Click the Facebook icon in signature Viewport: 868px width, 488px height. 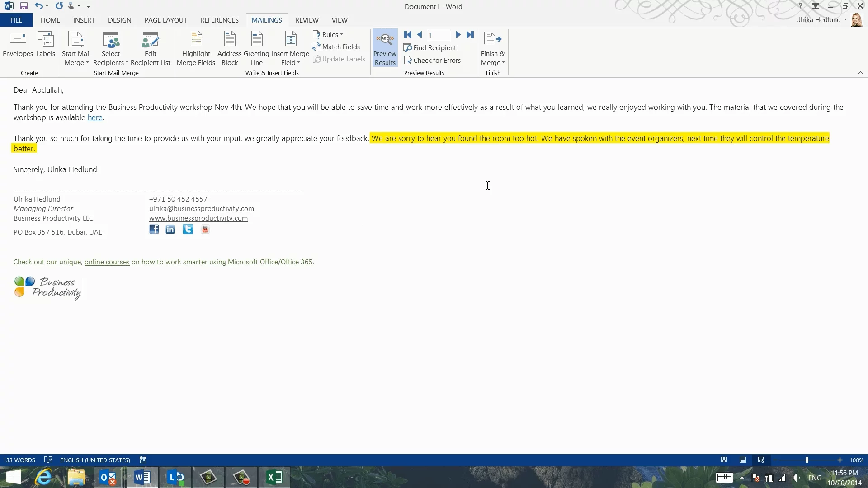(x=154, y=230)
